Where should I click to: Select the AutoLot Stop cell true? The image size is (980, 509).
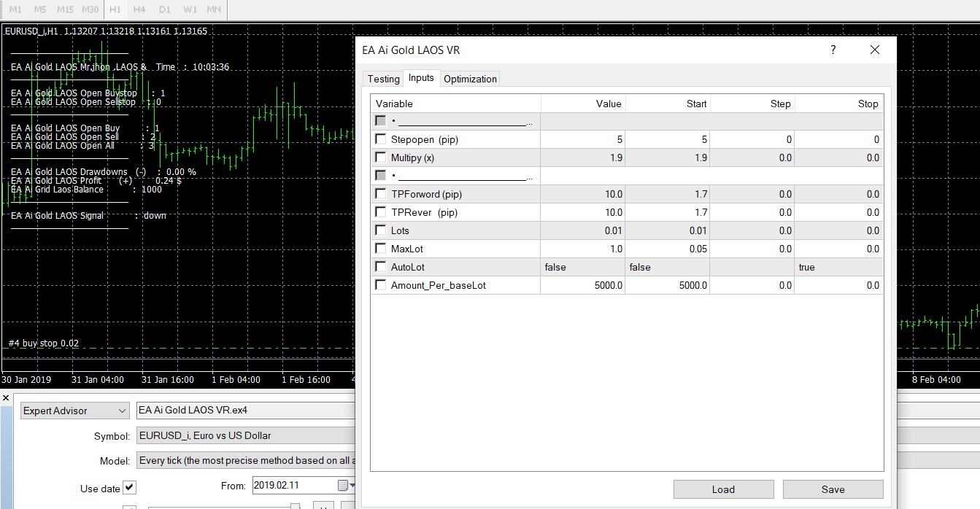coord(839,267)
